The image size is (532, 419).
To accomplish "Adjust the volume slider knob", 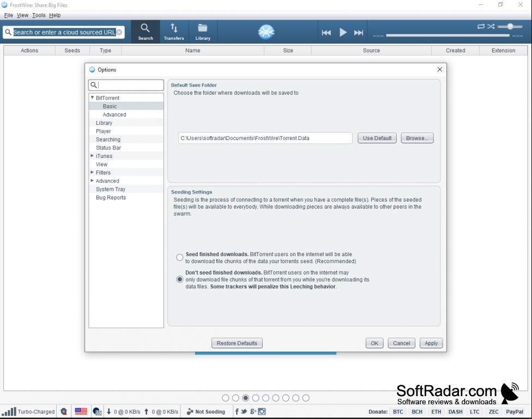I will (510, 27).
